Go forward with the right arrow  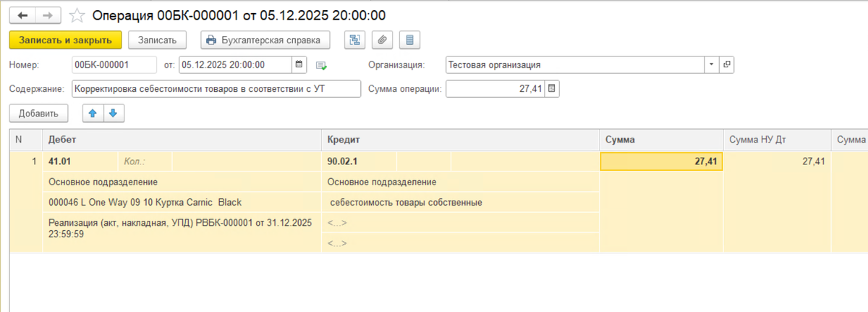click(x=48, y=15)
